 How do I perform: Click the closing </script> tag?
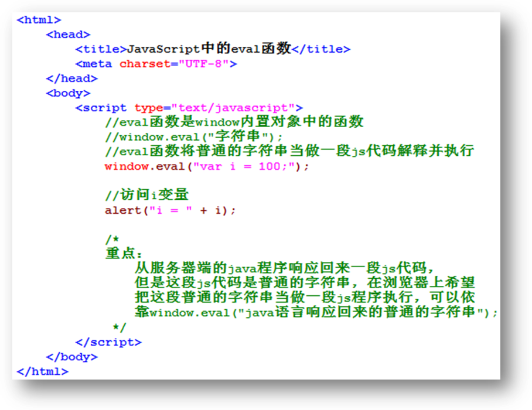[x=108, y=342]
